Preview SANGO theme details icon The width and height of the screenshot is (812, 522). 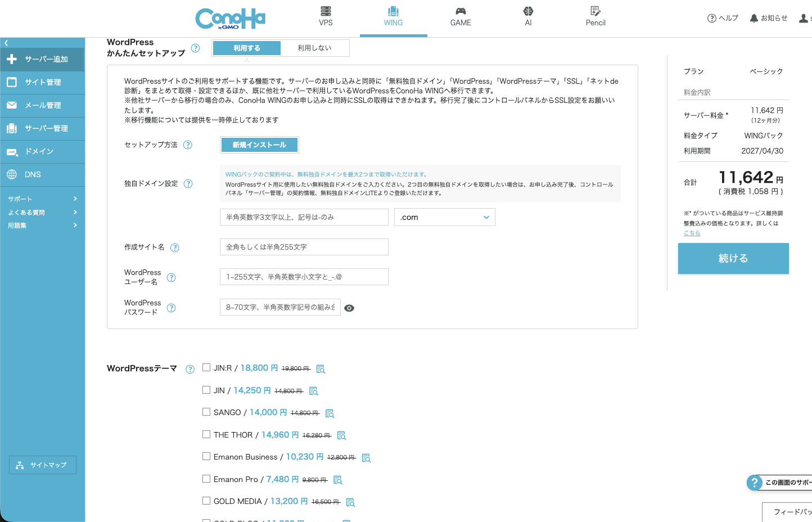click(x=330, y=413)
